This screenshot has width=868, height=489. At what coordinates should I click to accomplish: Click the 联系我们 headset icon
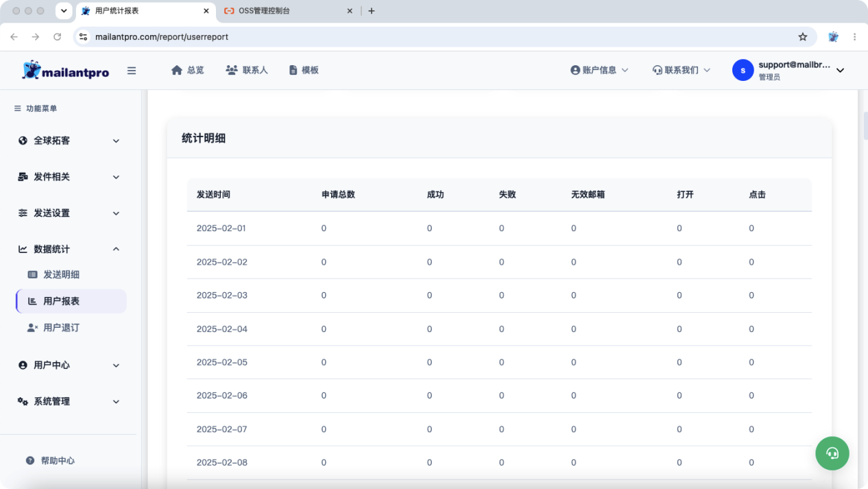coord(657,70)
